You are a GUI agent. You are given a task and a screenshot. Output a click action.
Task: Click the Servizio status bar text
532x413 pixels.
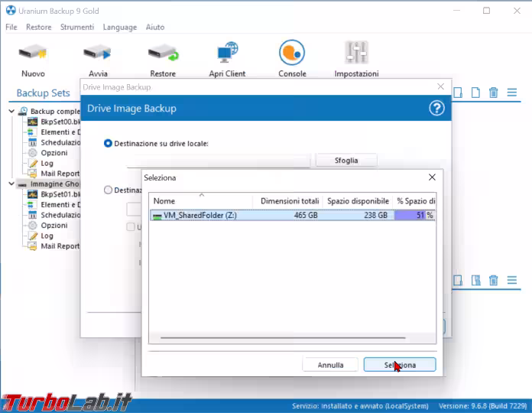(x=360, y=406)
